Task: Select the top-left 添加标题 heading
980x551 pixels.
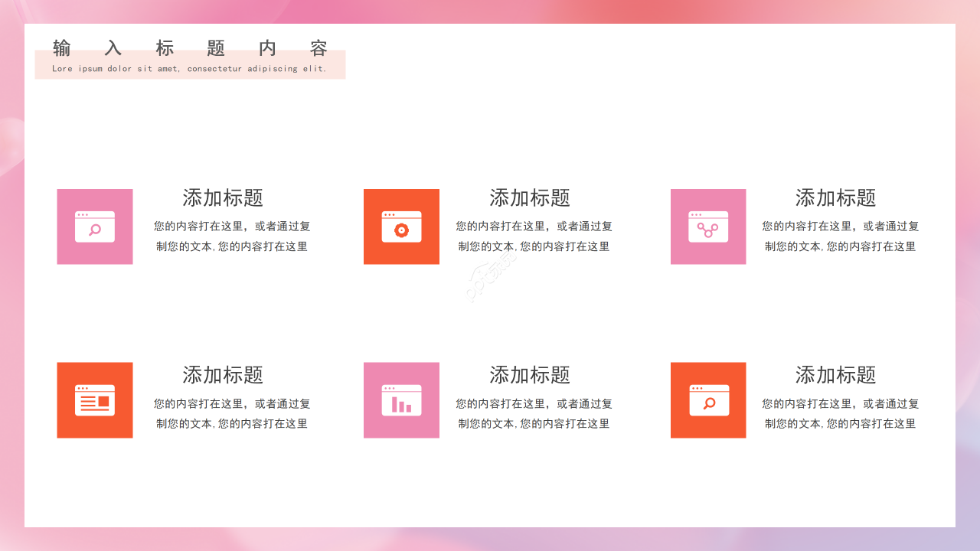Action: [x=220, y=198]
